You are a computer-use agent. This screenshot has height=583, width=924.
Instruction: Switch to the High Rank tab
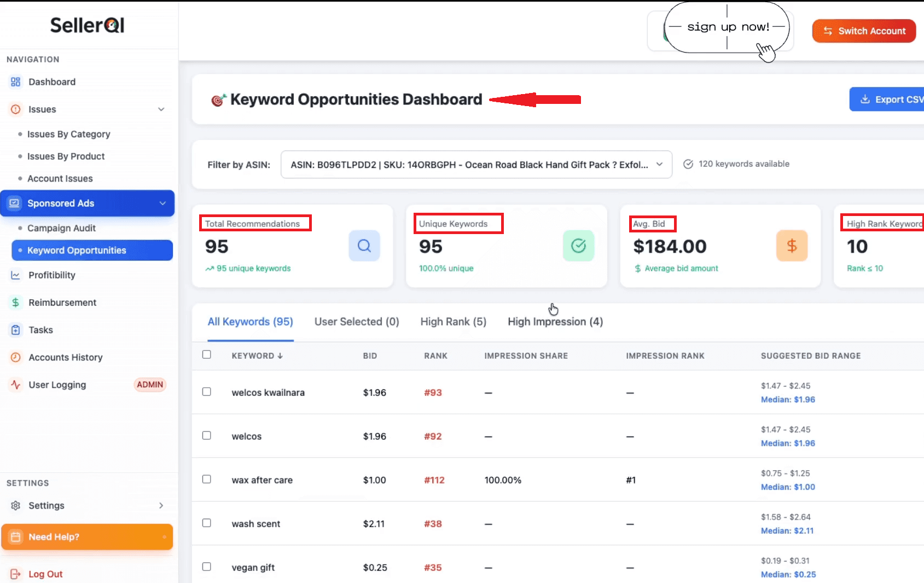click(x=453, y=322)
